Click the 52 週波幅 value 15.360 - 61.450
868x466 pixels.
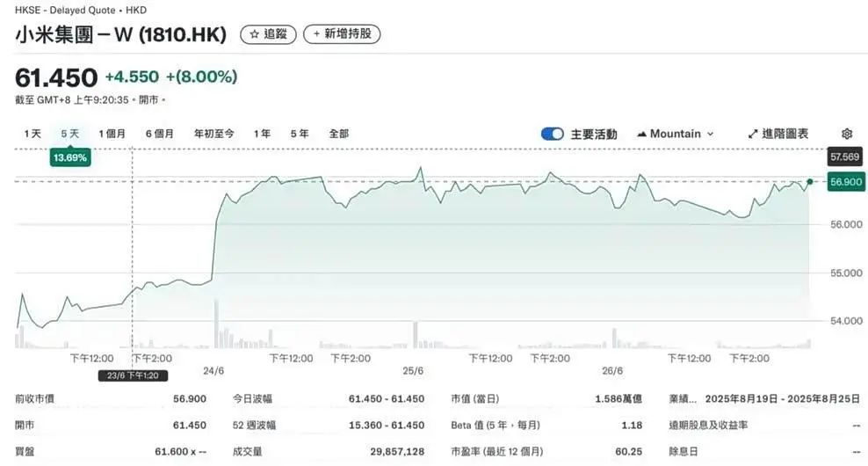point(387,426)
